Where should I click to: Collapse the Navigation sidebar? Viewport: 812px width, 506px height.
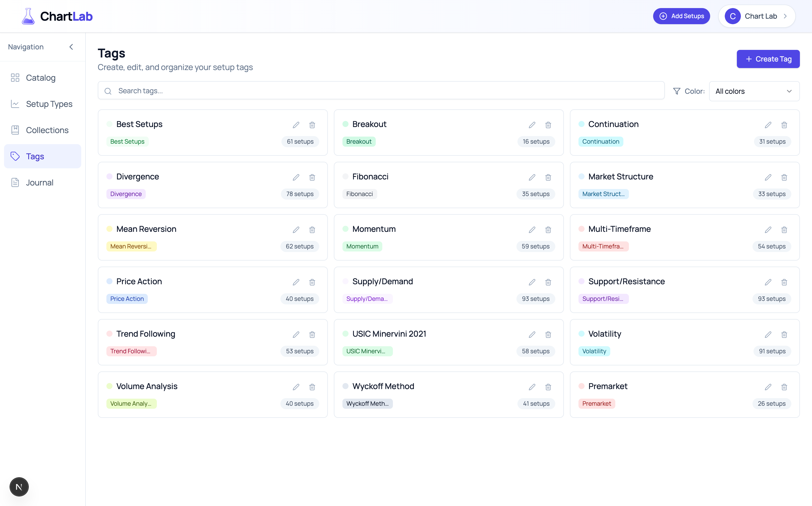pyautogui.click(x=71, y=47)
